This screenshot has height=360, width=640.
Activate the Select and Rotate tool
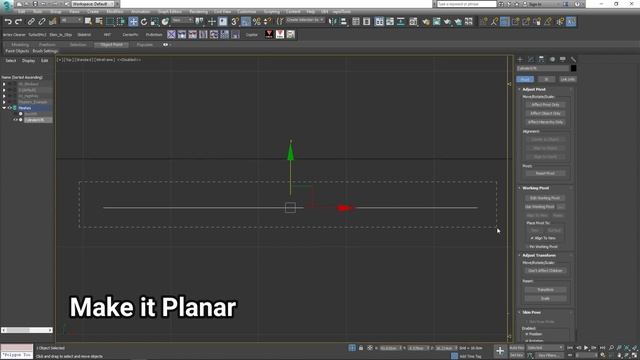[144, 22]
